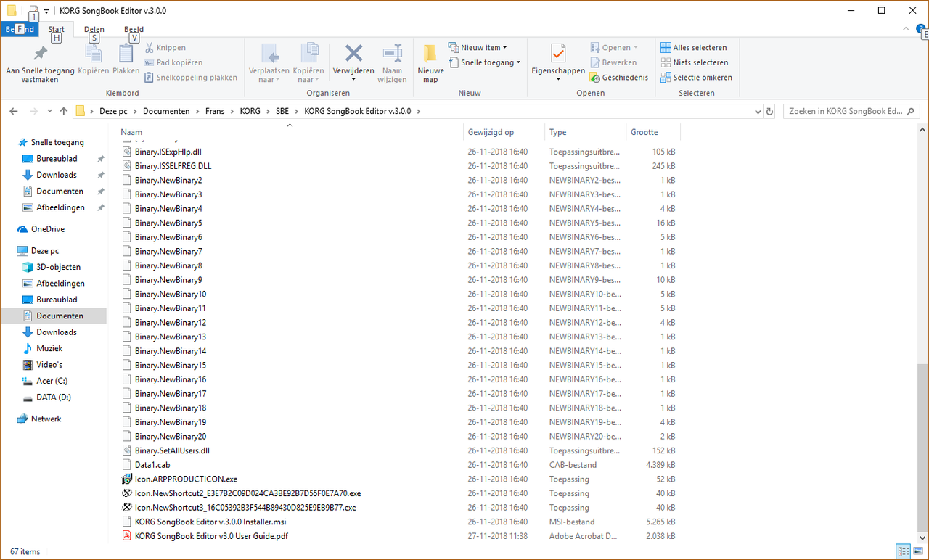Select KORG SongBook Editor v.3.0.0 Installer.msi

(210, 522)
